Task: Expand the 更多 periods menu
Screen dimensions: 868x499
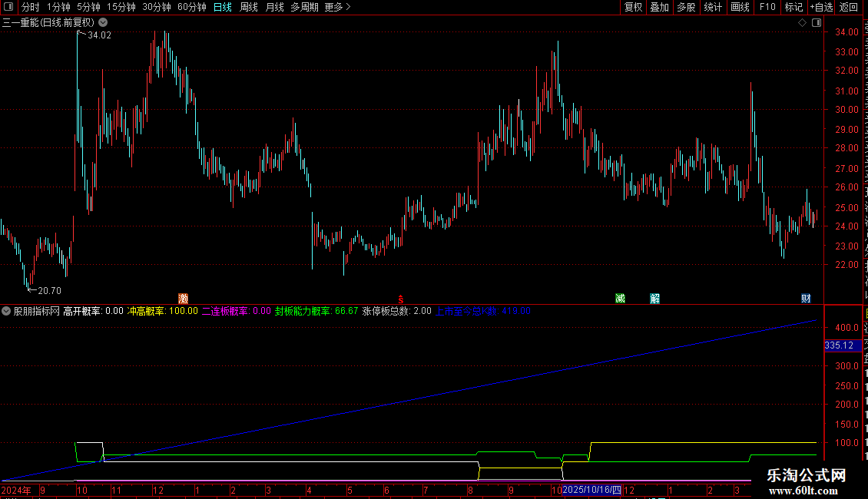Action: click(x=337, y=7)
